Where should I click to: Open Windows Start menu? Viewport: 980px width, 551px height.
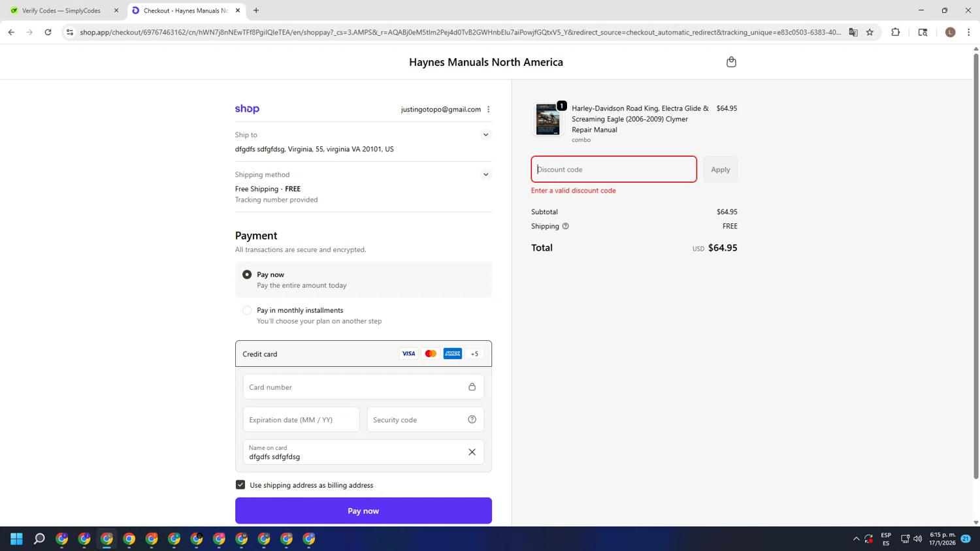[17, 539]
